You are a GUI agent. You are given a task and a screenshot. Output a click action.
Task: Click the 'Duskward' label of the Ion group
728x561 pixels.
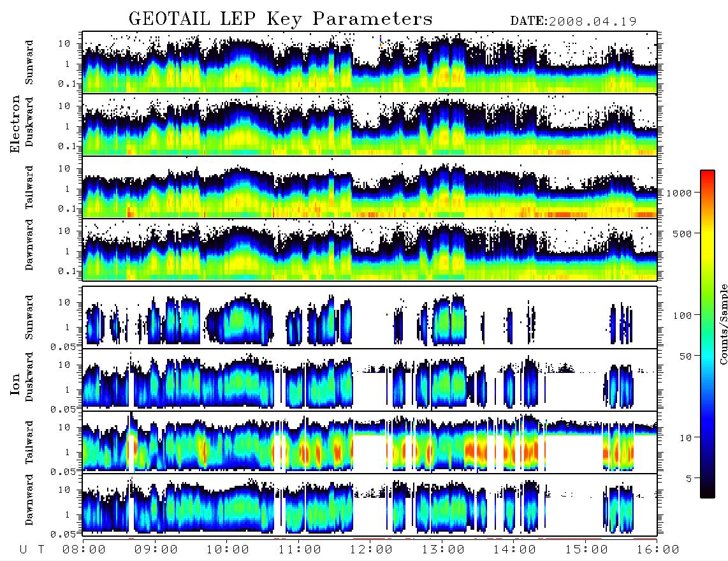point(29,377)
